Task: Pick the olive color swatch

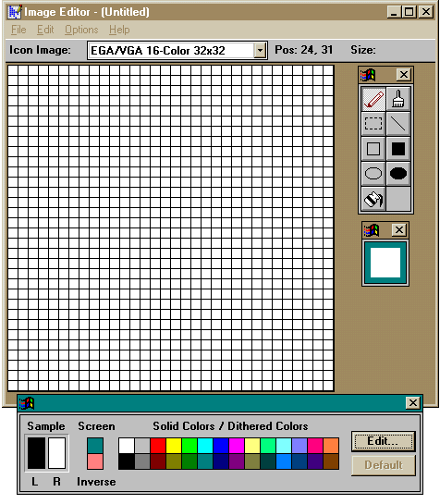Action: tap(174, 461)
